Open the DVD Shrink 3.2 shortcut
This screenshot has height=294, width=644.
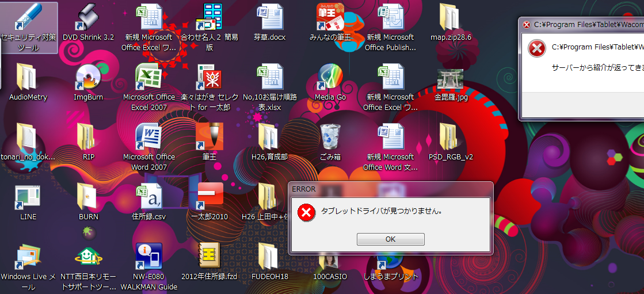click(88, 22)
